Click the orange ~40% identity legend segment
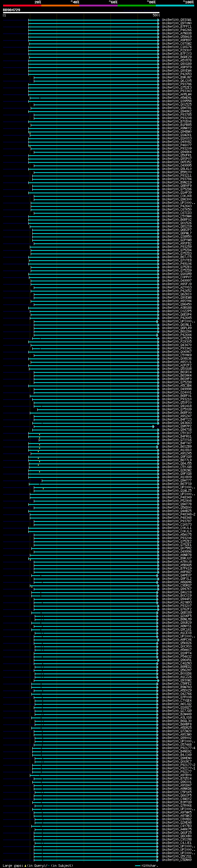This screenshot has height=868, width=197. [x=60, y=6]
